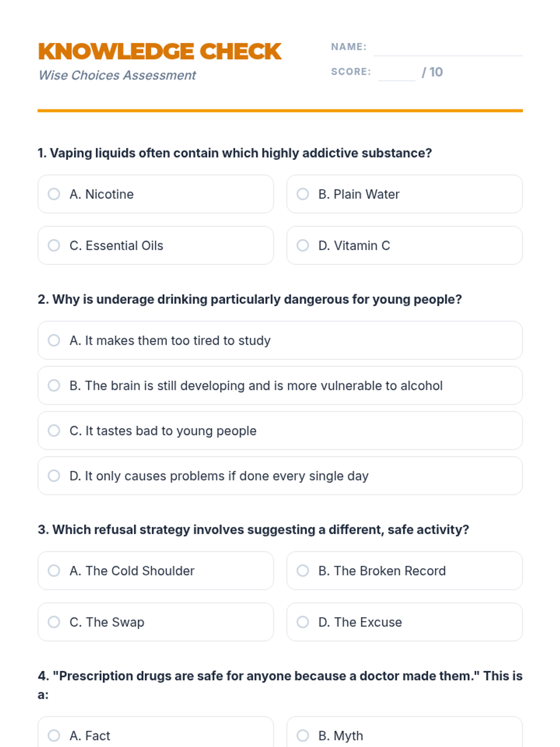560x747 pixels.
Task: Choose C. The Swap option
Action: point(155,622)
